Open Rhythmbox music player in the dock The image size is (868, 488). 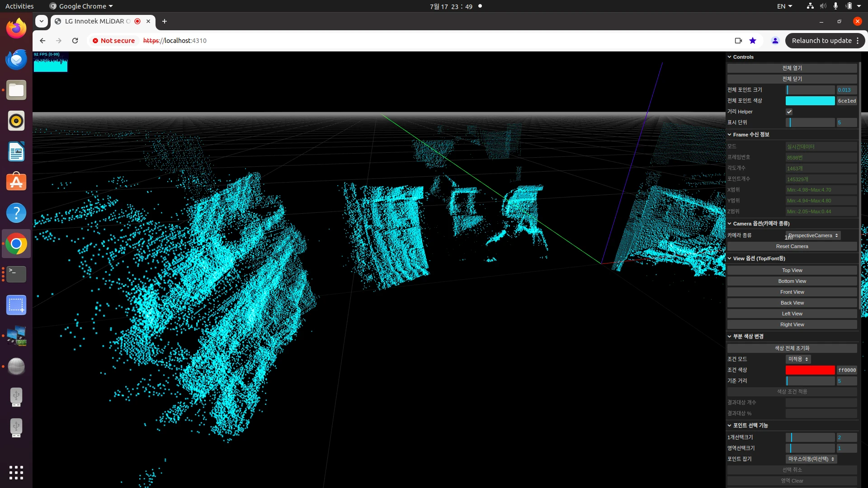pyautogui.click(x=16, y=121)
